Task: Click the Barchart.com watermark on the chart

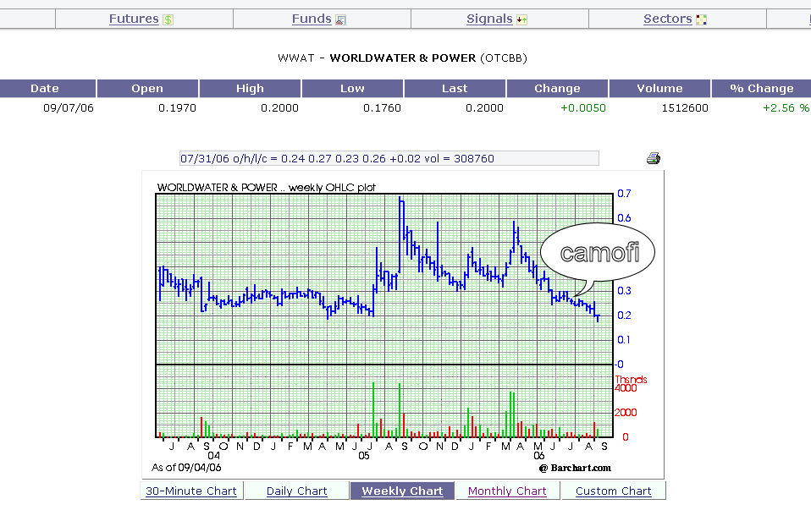Action: [575, 468]
